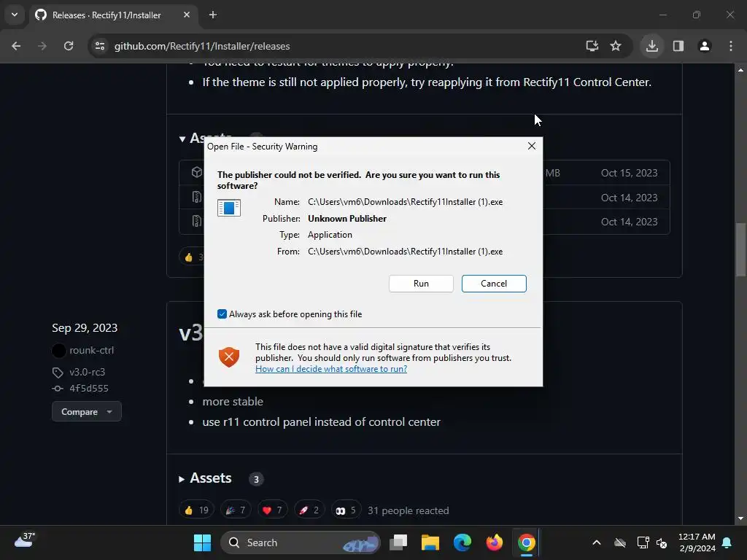Show hidden system tray icons chevron

click(596, 542)
